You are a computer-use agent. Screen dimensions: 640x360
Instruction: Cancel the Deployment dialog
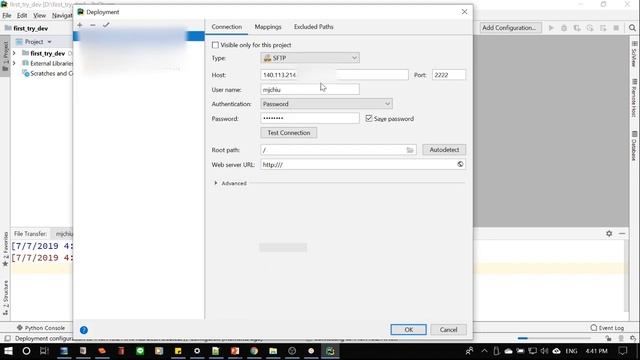(x=448, y=329)
